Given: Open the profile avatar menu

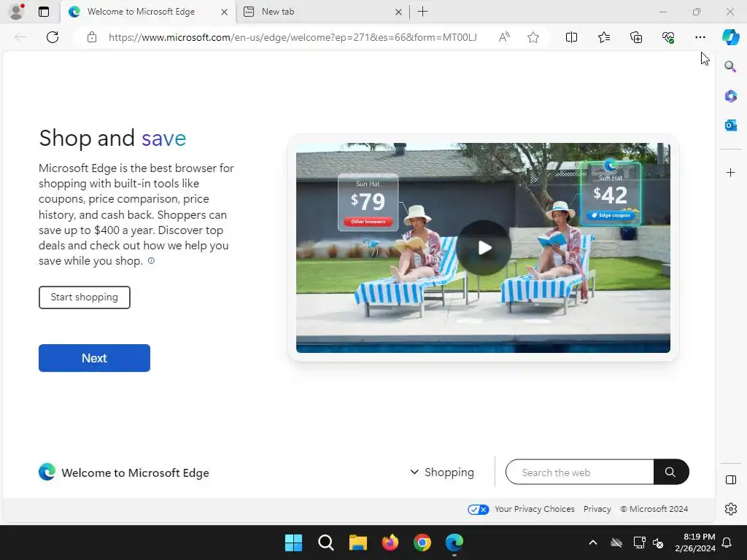Looking at the screenshot, I should click(x=17, y=12).
